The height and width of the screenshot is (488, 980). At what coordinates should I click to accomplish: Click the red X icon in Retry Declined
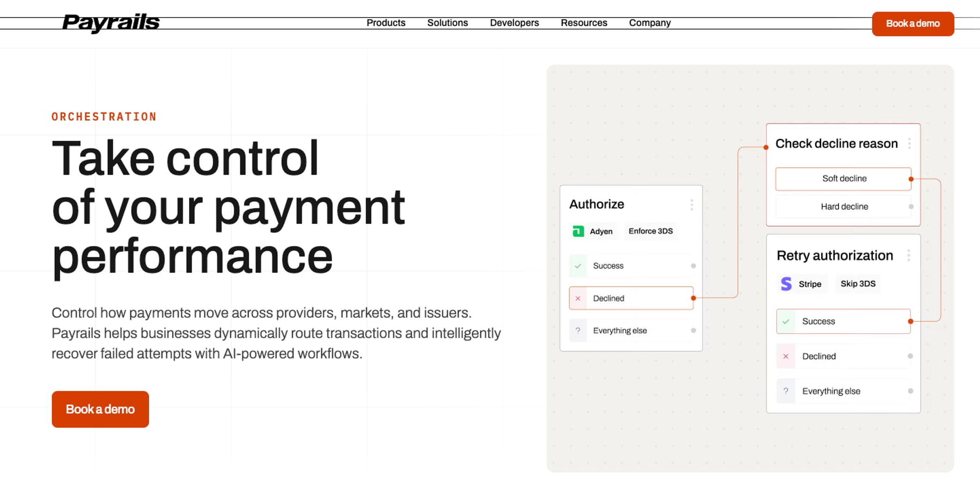[x=786, y=357]
